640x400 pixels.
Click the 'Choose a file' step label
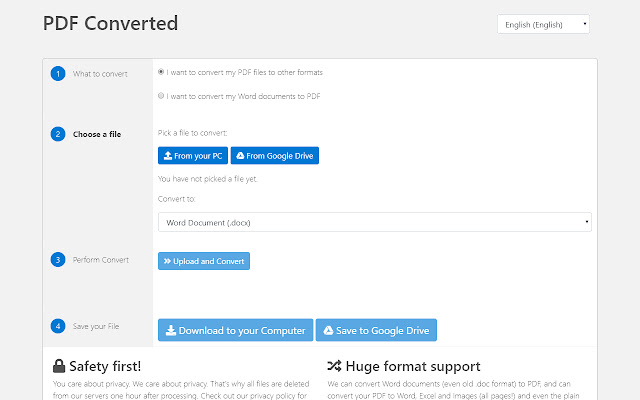97,134
